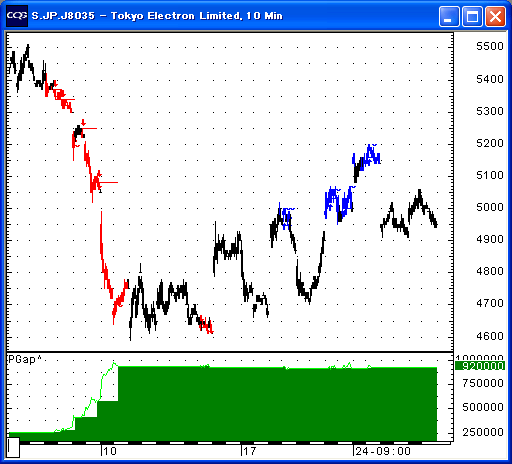Minimize the Tokyo Electron chart window

pyautogui.click(x=449, y=16)
